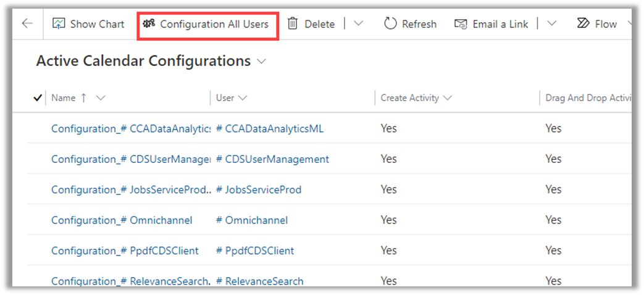Open the # CDSUserManagement user link
The height and width of the screenshot is (295, 644).
coord(272,159)
